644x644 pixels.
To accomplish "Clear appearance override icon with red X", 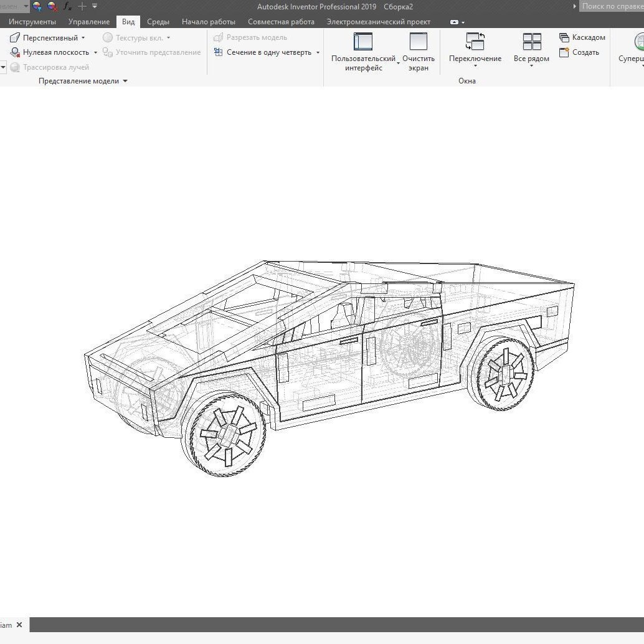I will (x=52, y=6).
